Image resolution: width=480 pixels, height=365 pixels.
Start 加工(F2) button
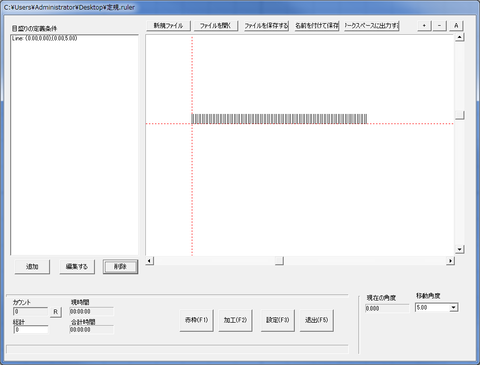click(x=235, y=320)
